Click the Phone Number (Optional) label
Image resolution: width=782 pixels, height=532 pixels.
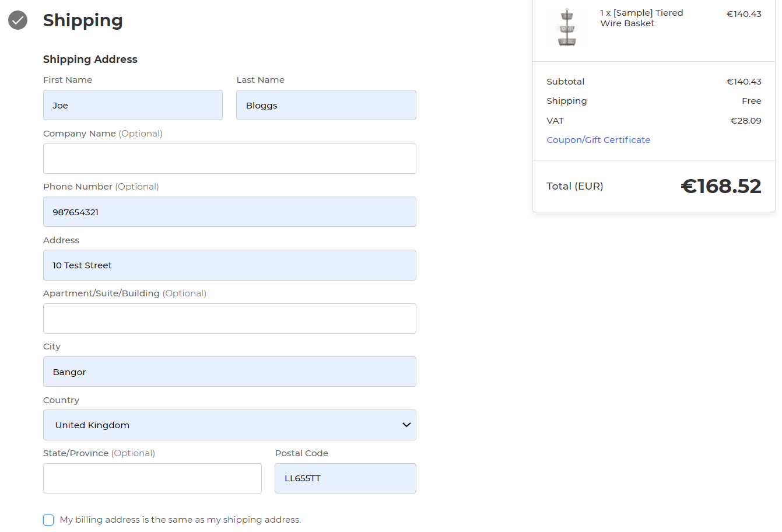click(x=101, y=187)
